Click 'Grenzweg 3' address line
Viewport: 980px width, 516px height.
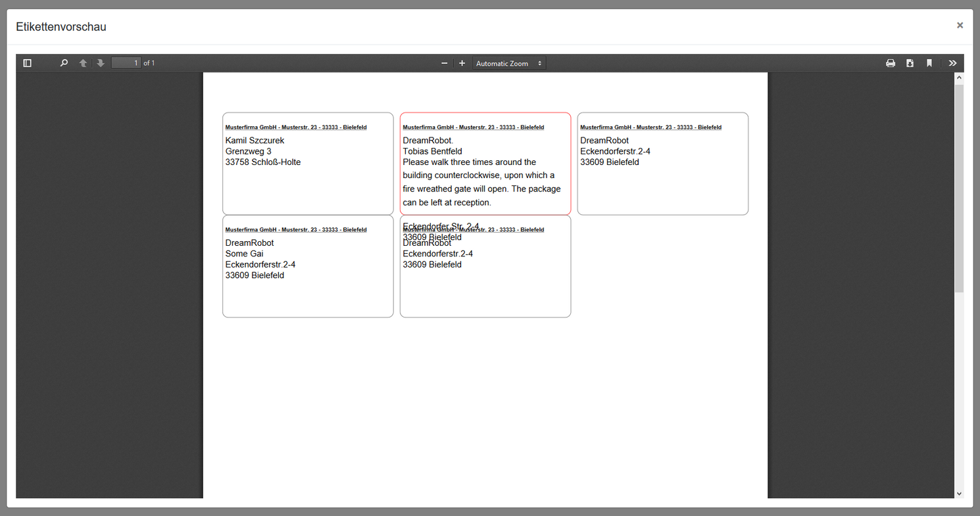(x=249, y=151)
